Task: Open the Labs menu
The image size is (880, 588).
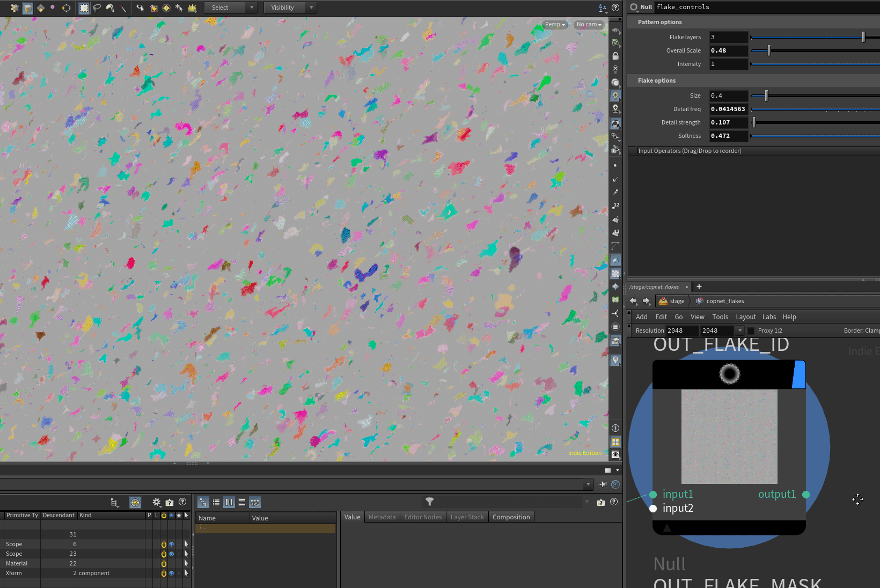Action: [x=769, y=317]
